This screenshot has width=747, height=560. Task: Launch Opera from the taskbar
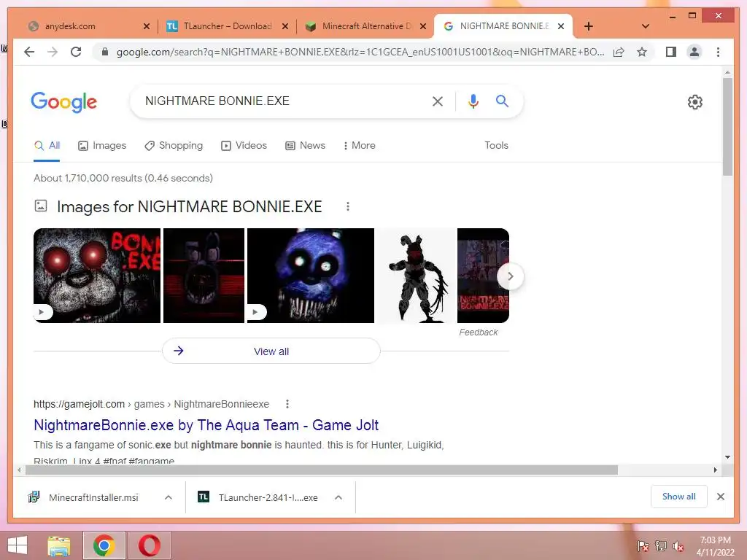click(149, 545)
